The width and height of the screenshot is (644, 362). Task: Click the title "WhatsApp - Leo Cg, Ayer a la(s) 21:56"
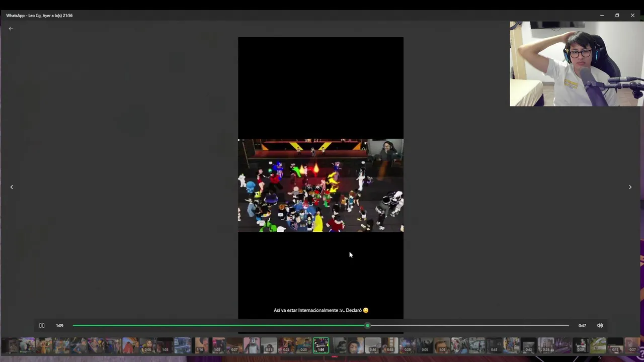tap(39, 16)
